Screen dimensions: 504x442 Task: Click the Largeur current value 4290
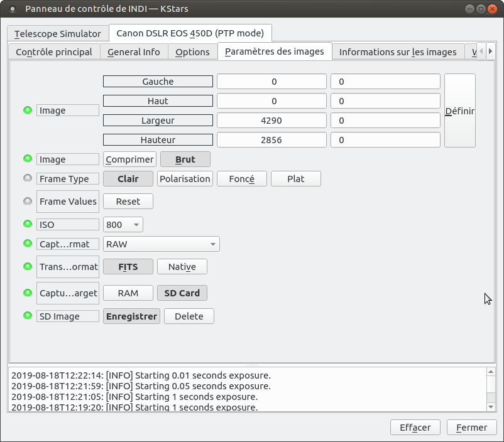pos(271,120)
